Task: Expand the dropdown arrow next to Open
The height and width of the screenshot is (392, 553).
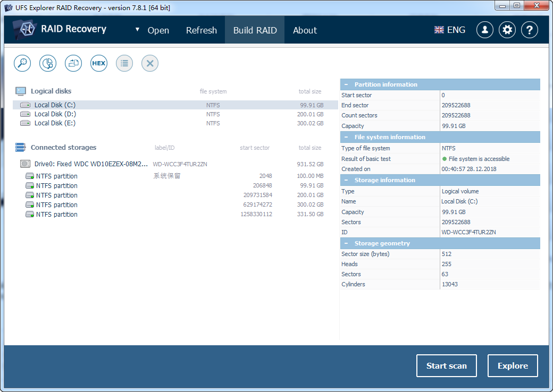Action: click(137, 30)
